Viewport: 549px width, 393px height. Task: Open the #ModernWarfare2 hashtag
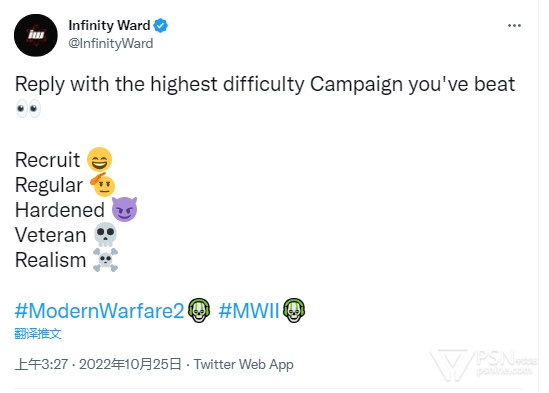99,310
